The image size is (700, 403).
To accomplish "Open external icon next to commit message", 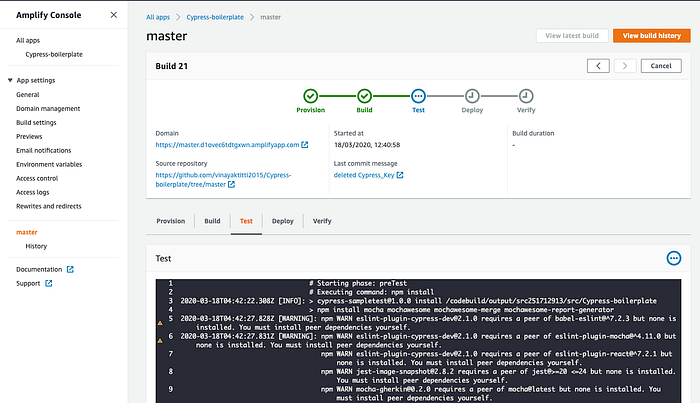I will pos(400,175).
